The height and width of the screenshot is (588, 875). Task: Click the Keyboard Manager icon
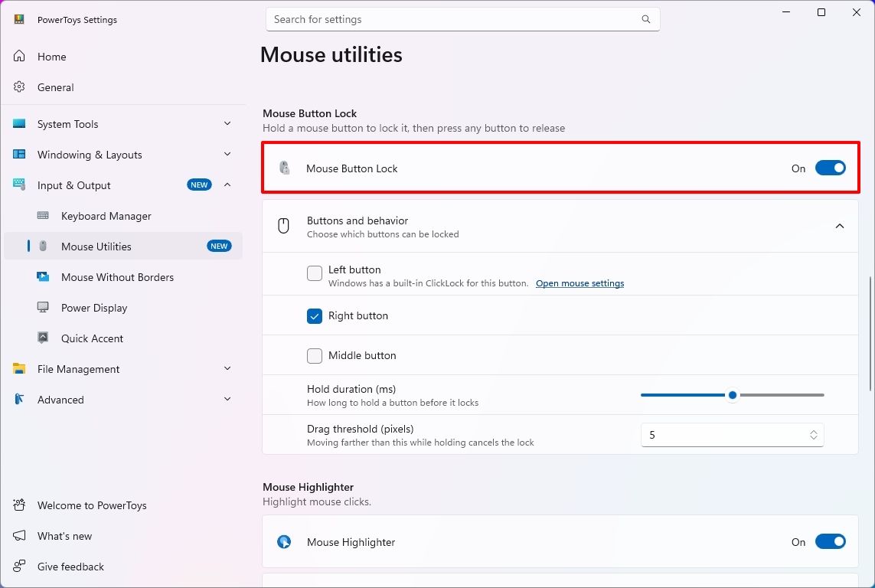43,215
